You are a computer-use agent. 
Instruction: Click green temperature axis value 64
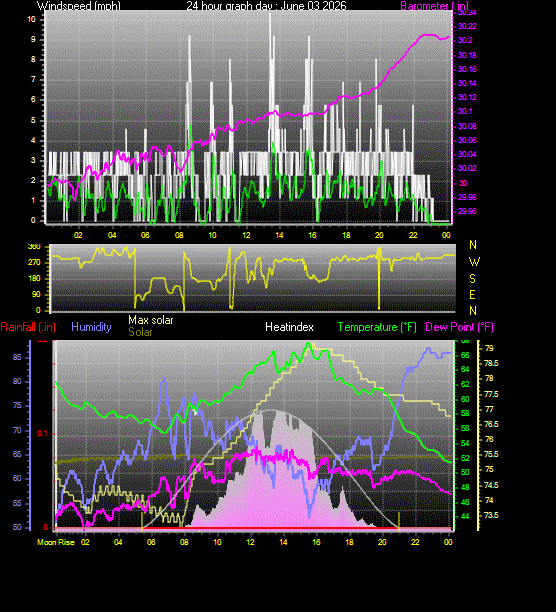[x=465, y=369]
